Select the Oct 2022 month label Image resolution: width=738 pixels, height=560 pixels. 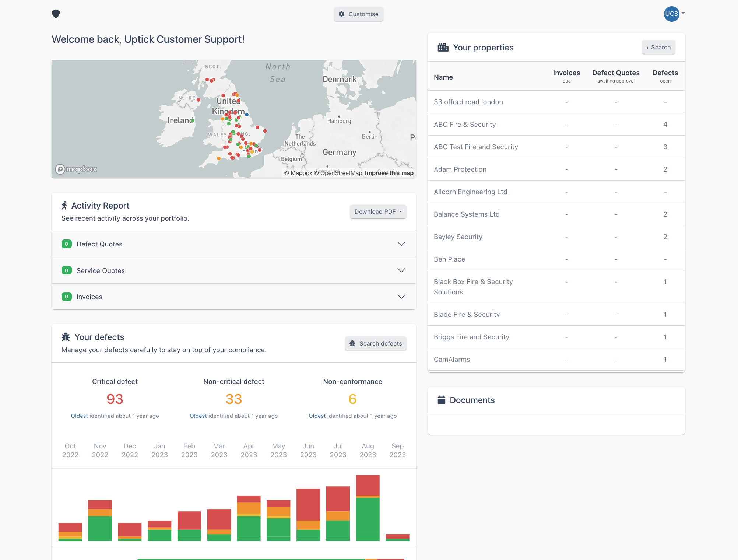(x=70, y=450)
